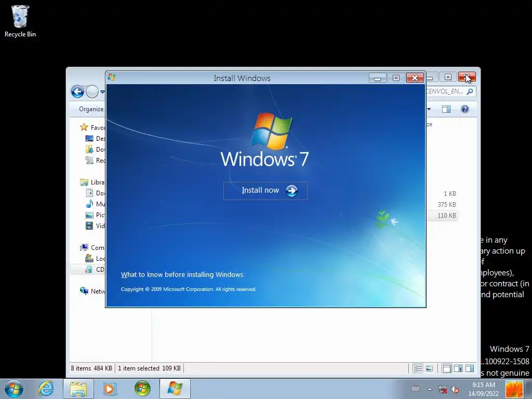Open the view options dropdown arrow in Explorer
The image size is (532, 399).
point(429,109)
